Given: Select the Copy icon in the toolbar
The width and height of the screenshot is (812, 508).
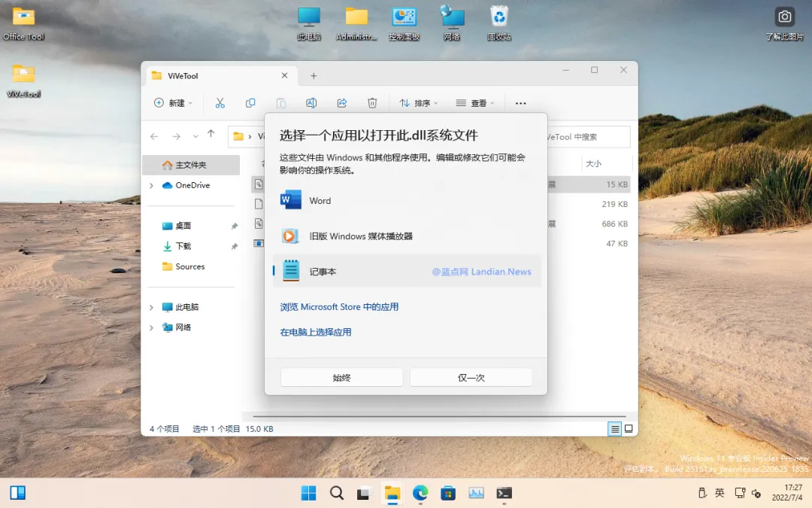Looking at the screenshot, I should click(x=250, y=102).
